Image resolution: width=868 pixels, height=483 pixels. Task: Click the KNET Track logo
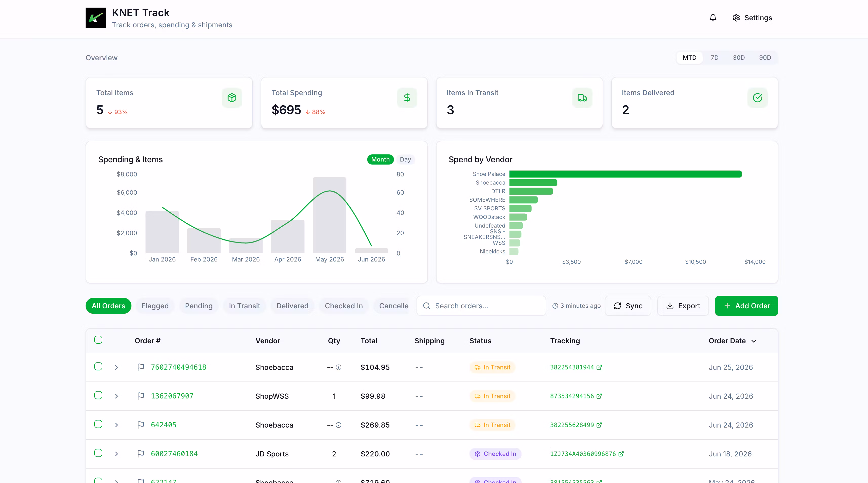96,18
